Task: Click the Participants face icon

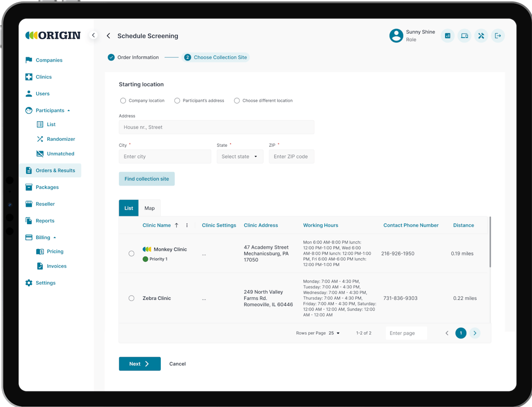Action: (29, 111)
